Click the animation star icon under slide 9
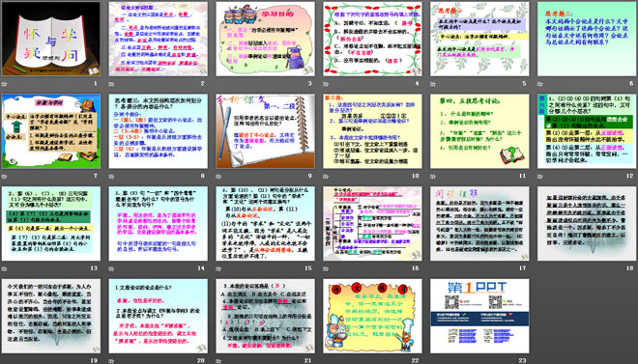This screenshot has width=638, height=364. (218, 177)
